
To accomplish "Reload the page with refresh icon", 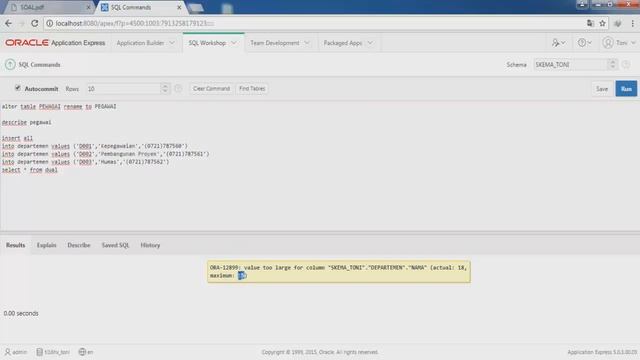I will click(x=35, y=23).
